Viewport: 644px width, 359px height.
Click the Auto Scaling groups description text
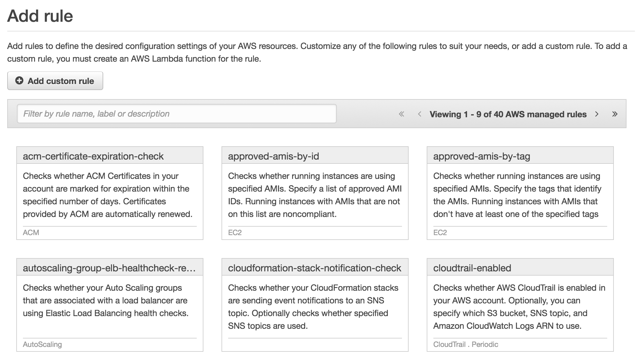pyautogui.click(x=105, y=300)
